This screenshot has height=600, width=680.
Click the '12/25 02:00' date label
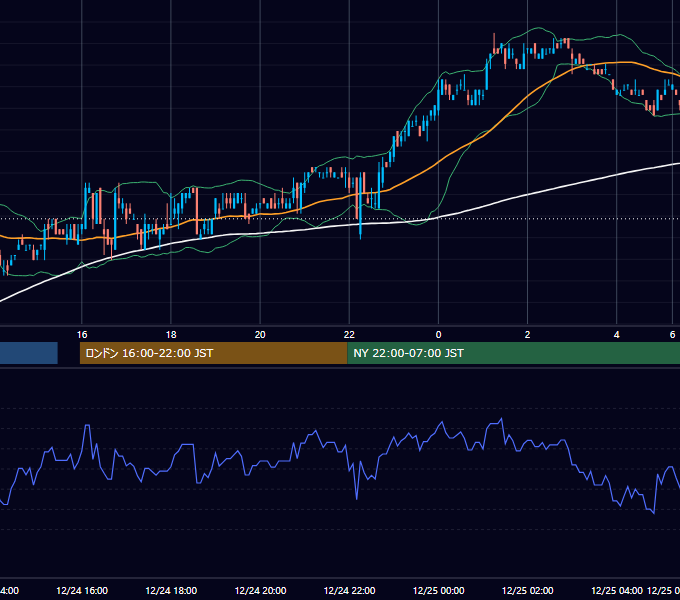[527, 590]
